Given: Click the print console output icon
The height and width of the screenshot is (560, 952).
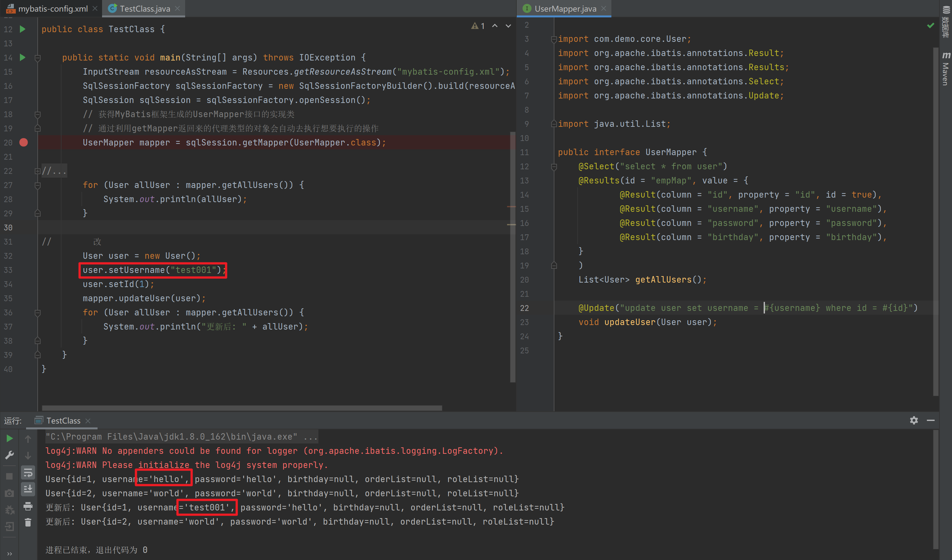Looking at the screenshot, I should pos(28,506).
